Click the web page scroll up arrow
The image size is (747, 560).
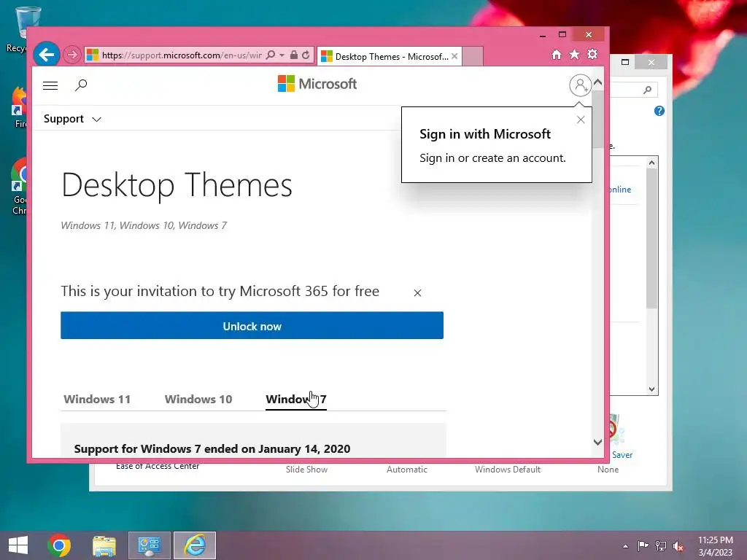[x=598, y=82]
